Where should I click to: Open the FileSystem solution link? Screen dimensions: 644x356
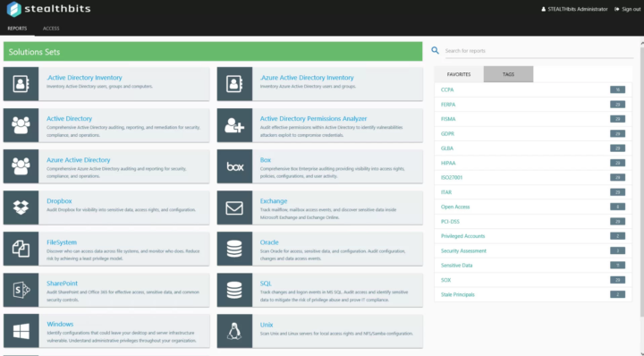62,242
